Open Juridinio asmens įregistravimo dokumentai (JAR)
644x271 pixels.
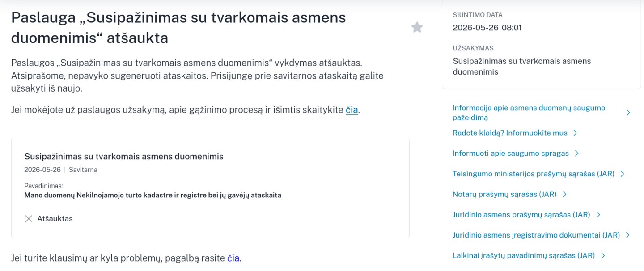536,235
